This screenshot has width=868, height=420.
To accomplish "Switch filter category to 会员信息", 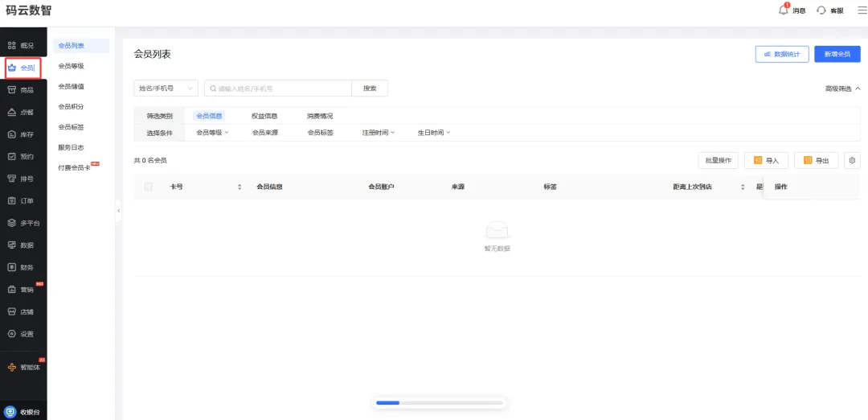I will (x=209, y=117).
